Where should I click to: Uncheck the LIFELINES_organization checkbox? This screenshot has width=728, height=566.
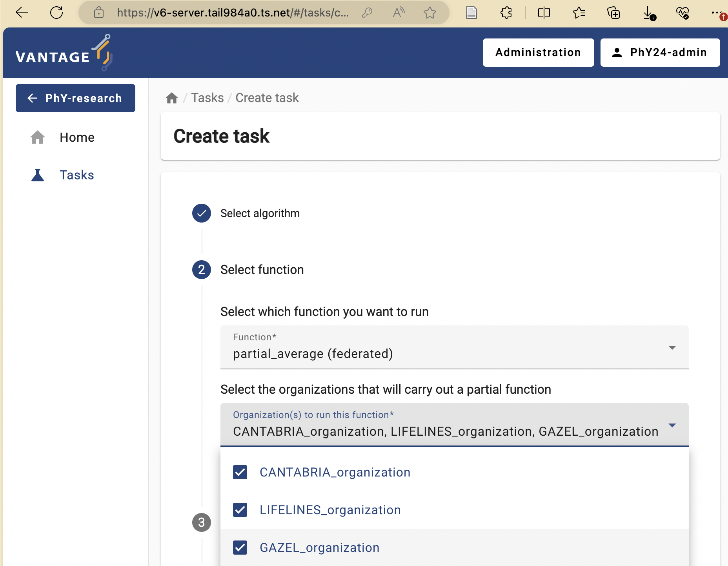[240, 510]
